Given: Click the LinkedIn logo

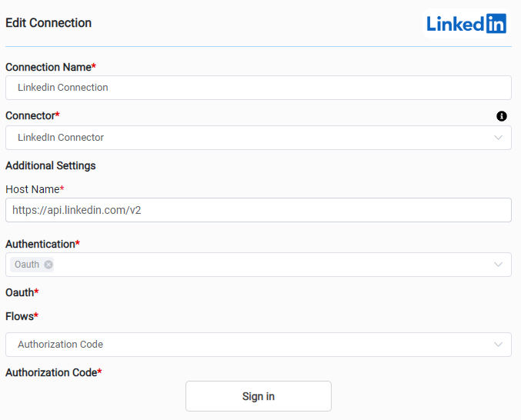Looking at the screenshot, I should pos(466,24).
